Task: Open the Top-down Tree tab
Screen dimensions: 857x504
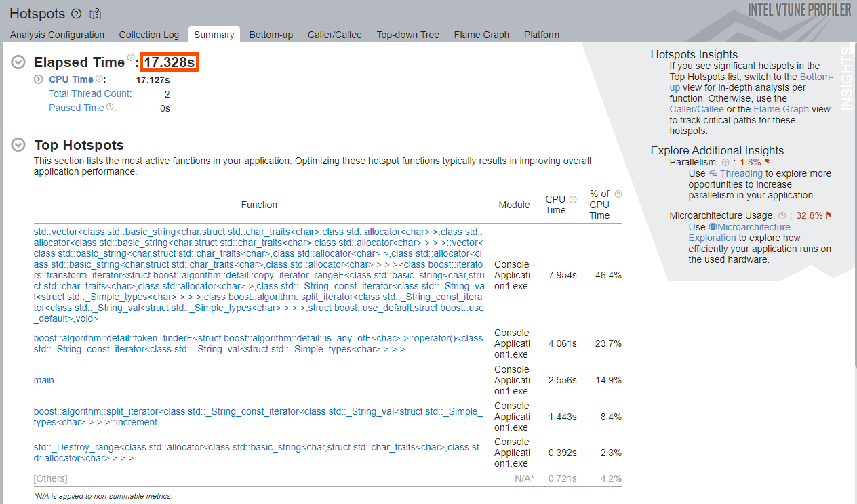Action: (x=408, y=35)
